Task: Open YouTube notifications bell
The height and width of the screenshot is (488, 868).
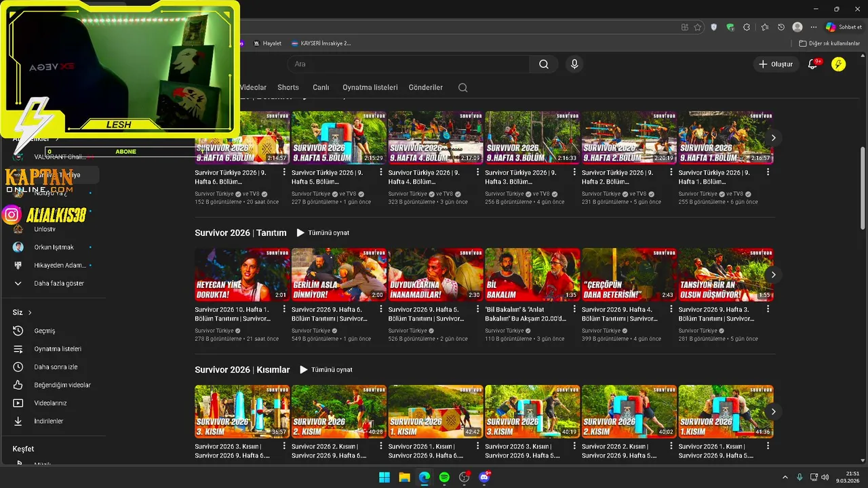Action: click(x=813, y=64)
